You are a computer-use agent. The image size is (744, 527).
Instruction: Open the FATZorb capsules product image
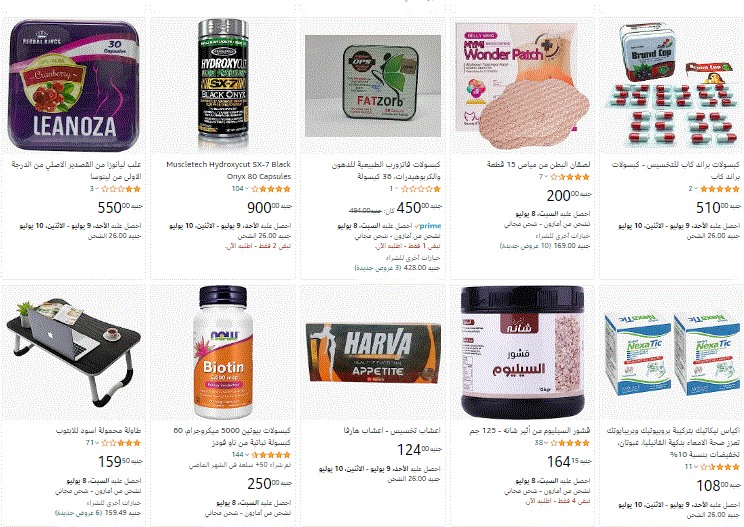tap(373, 86)
